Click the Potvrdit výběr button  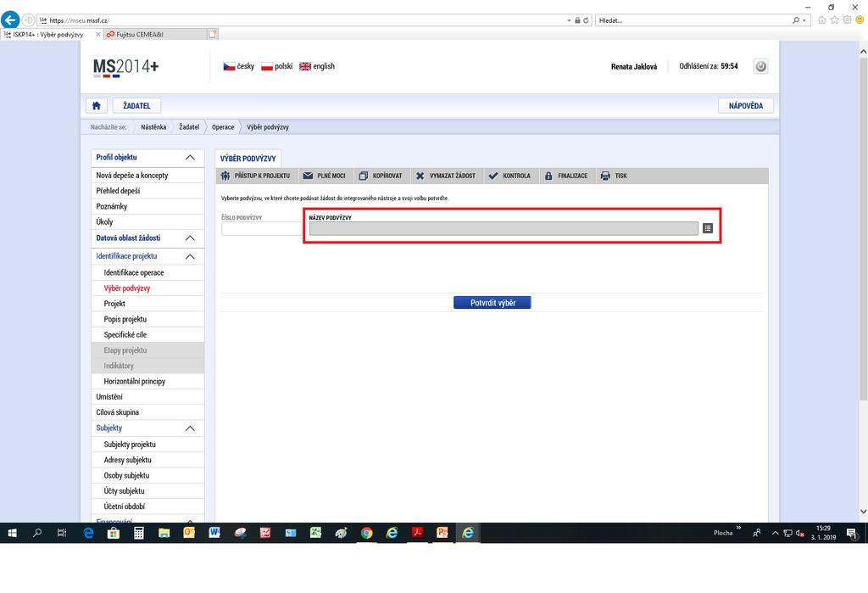(x=492, y=303)
